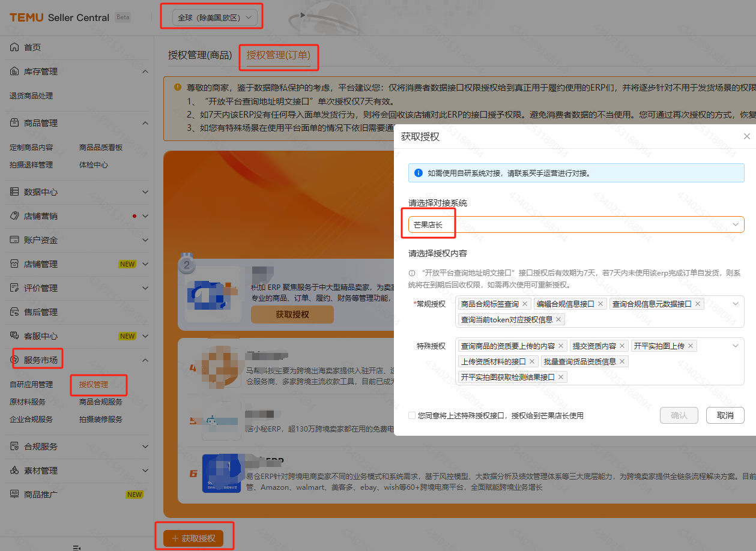Viewport: 756px width, 551px height.
Task: Open 体检中心 in the sidebar
Action: click(94, 164)
